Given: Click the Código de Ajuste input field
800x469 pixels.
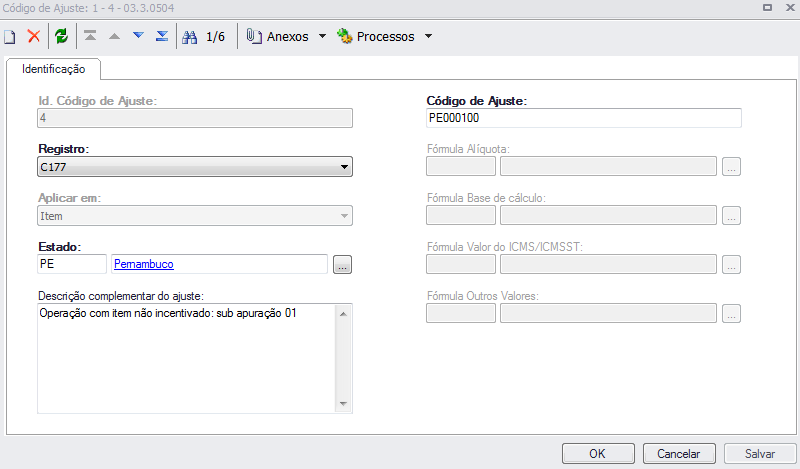Looking at the screenshot, I should tap(583, 118).
